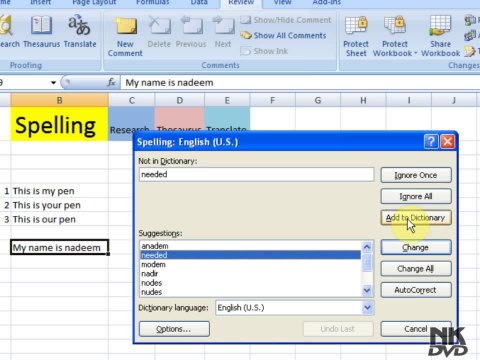This screenshot has width=480, height=360.
Task: Close the Spelling dialog with X
Action: (x=448, y=142)
